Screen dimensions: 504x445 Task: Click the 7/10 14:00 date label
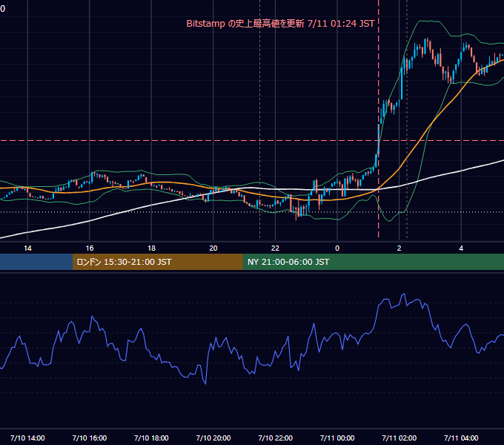click(x=27, y=438)
